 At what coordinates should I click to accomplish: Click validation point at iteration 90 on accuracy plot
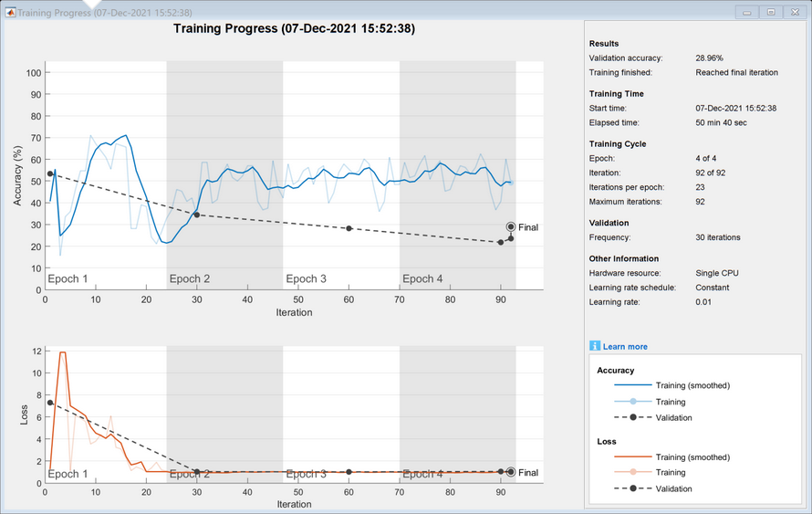click(501, 243)
